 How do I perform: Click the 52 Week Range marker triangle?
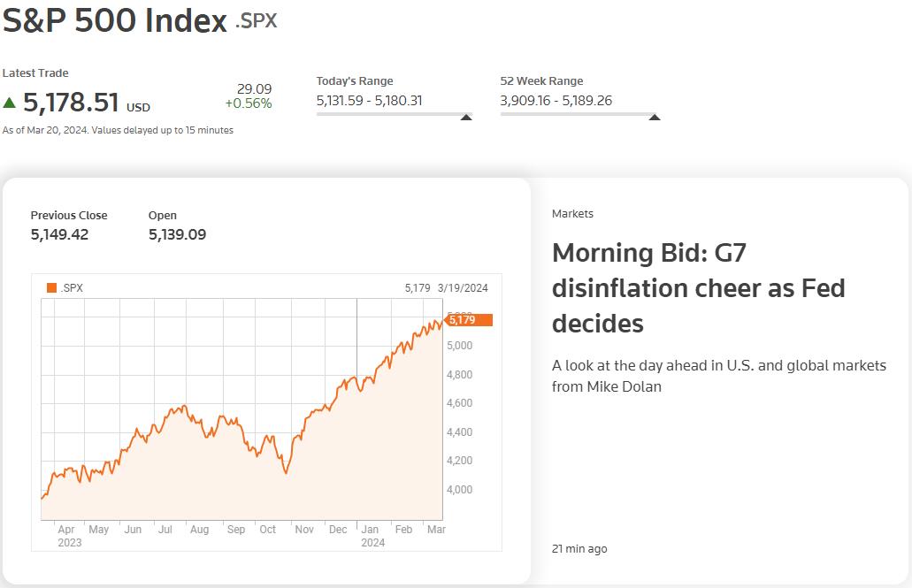655,118
